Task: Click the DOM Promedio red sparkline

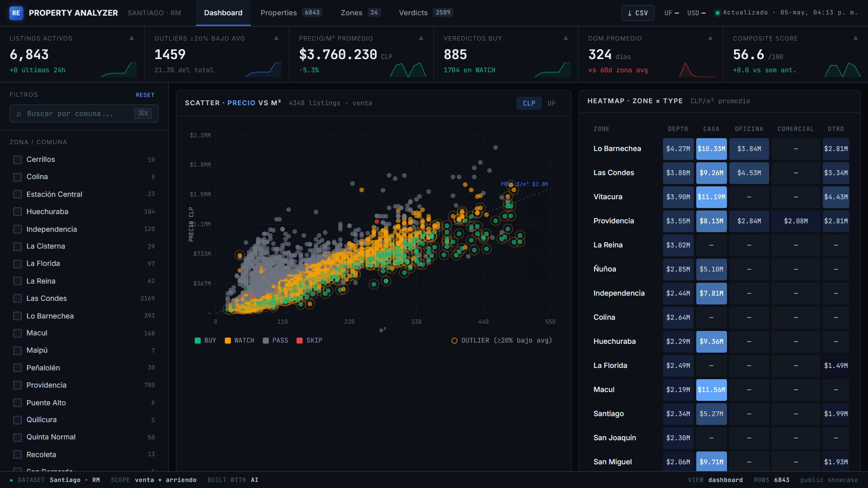Action: tap(697, 69)
